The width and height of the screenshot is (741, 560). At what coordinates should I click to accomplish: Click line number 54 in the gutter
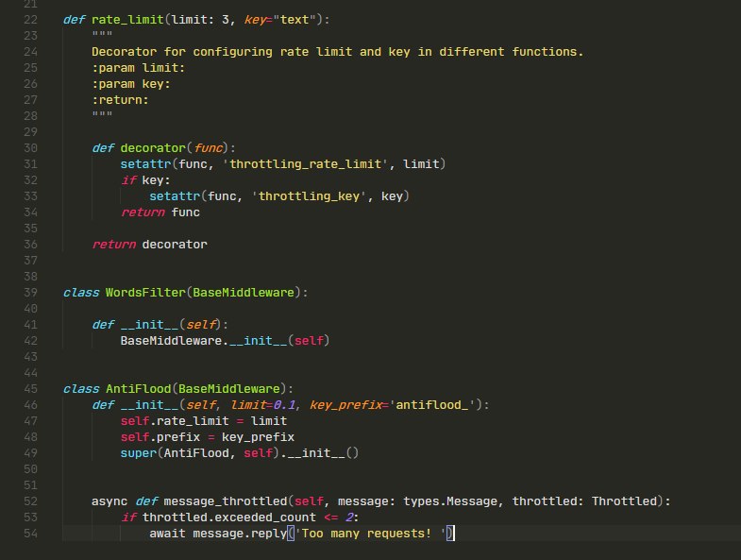tap(31, 534)
